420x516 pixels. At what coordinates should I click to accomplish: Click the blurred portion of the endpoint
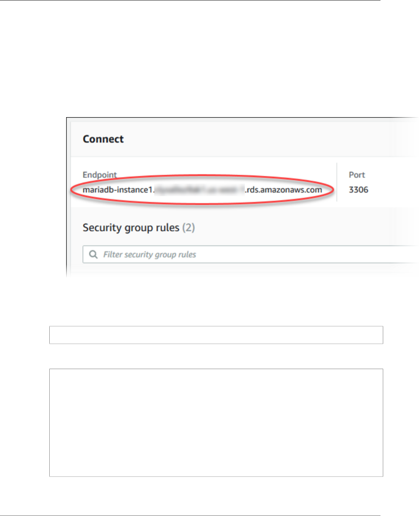pos(200,190)
